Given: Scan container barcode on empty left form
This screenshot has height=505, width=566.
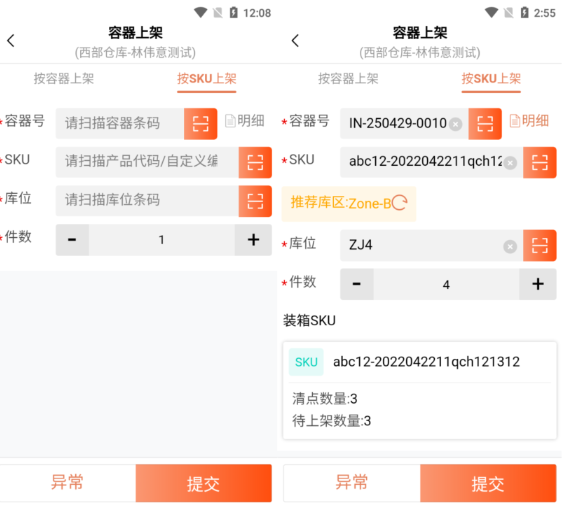Looking at the screenshot, I should (x=201, y=124).
